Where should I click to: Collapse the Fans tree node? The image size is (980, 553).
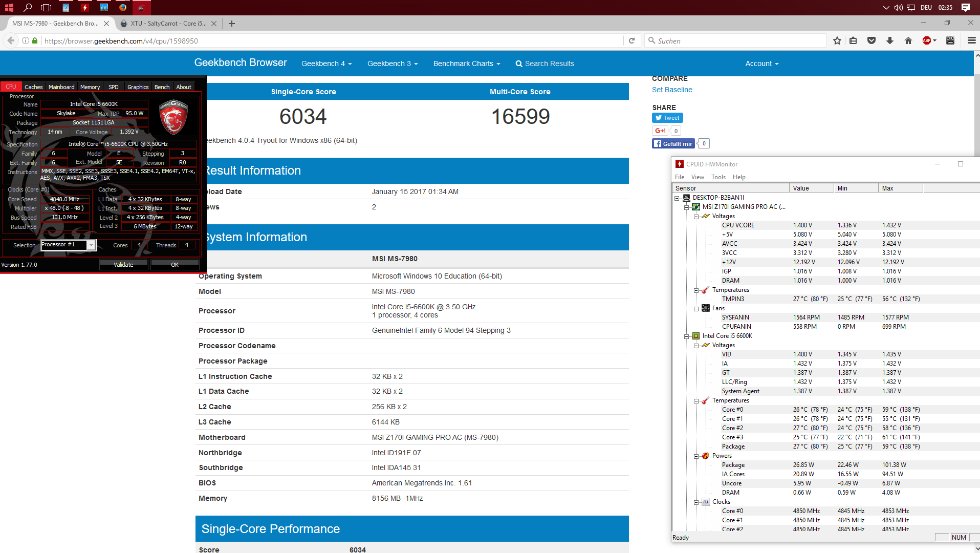pos(696,309)
